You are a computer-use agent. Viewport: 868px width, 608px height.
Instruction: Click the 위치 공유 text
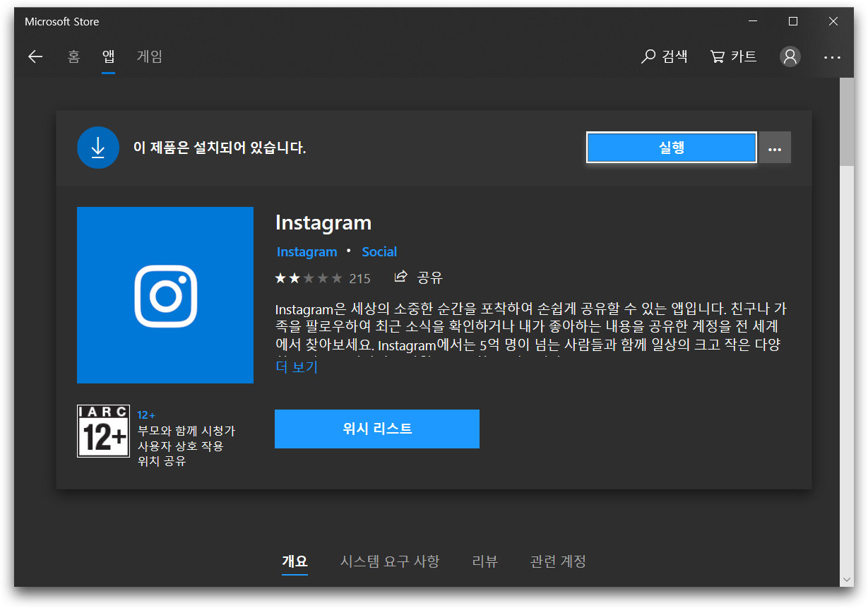click(162, 462)
